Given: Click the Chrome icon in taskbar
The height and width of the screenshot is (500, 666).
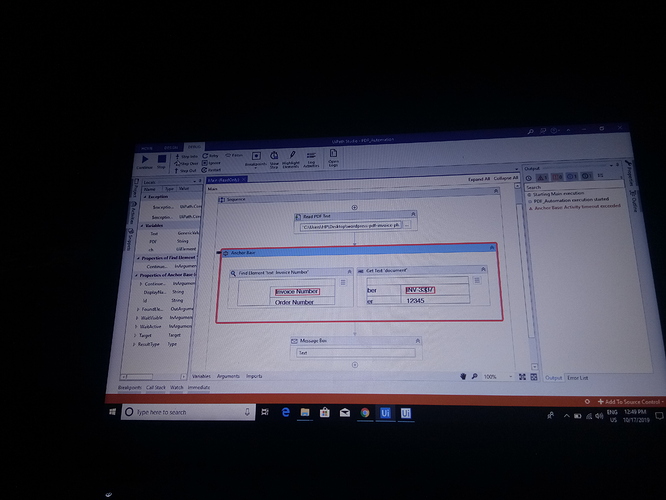Looking at the screenshot, I should coord(365,412).
